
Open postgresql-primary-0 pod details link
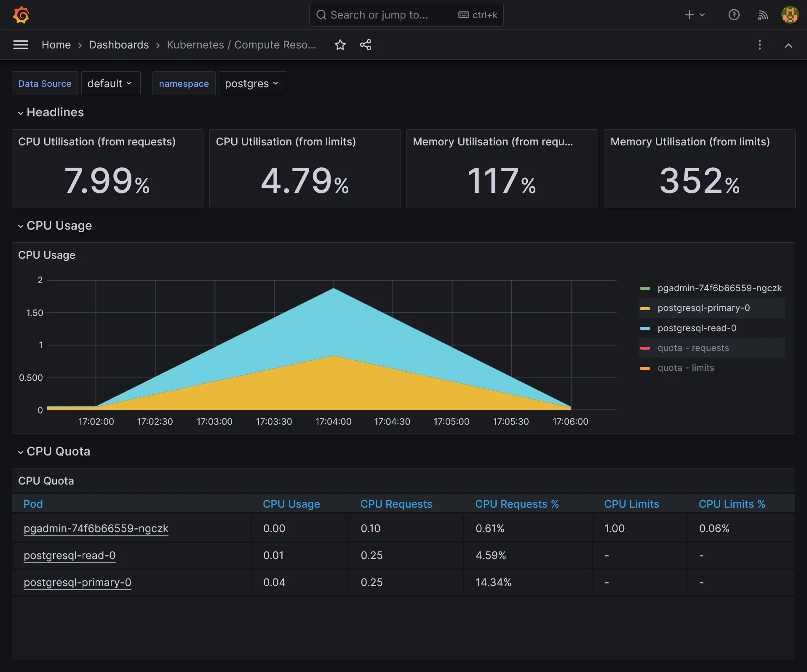[x=77, y=582]
